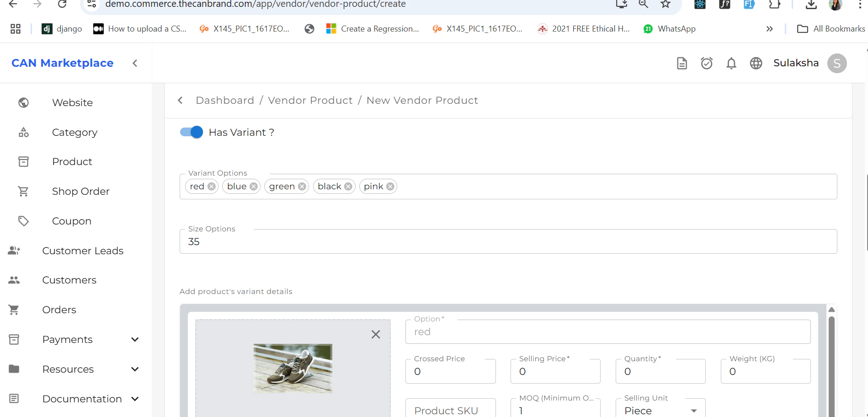This screenshot has width=868, height=417.
Task: Click the Customers people icon
Action: (14, 280)
